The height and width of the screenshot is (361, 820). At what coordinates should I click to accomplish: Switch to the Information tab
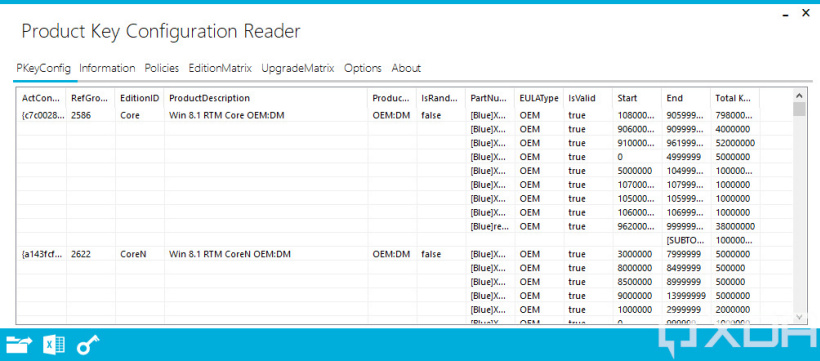point(107,68)
